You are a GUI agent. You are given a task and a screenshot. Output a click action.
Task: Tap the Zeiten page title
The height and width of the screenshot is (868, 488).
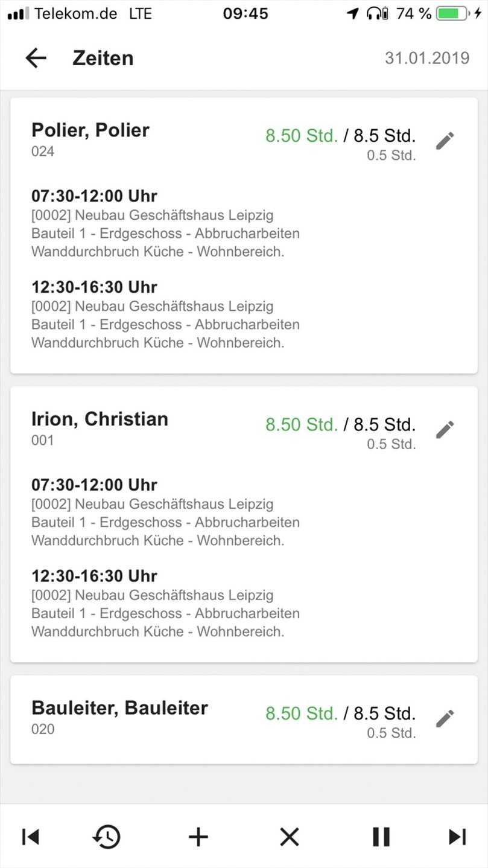click(x=103, y=58)
